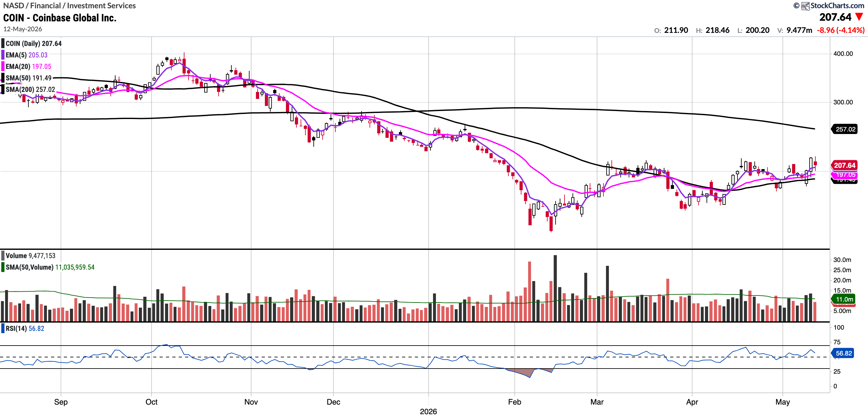Click the 5.00m volume axis label

[x=842, y=311]
